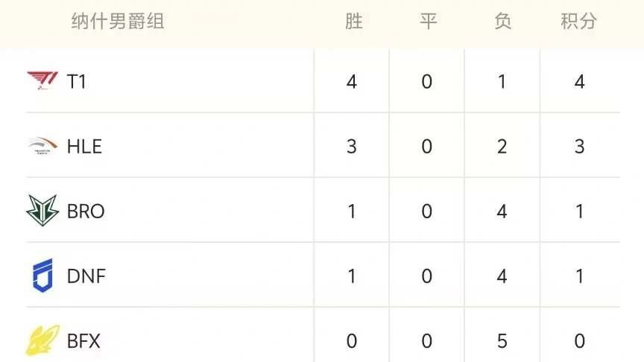Viewport: 644px width, 362px height.
Task: Click DNF's draws value of 0
Action: coord(427,276)
